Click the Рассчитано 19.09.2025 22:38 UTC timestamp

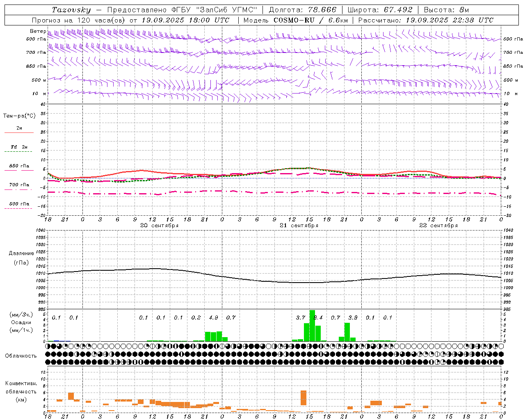(x=426, y=20)
